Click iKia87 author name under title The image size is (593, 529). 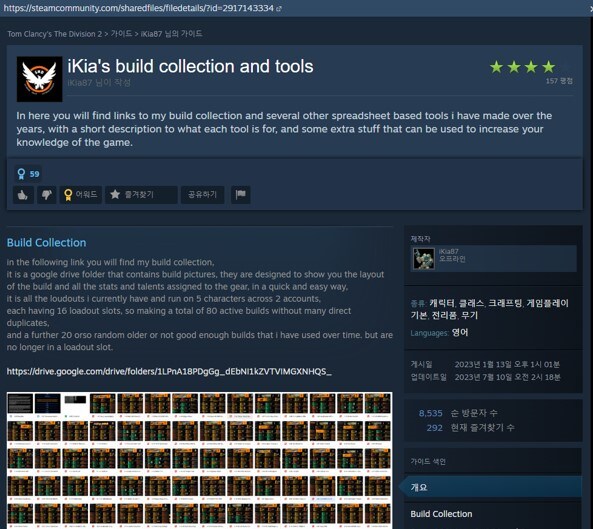click(80, 82)
